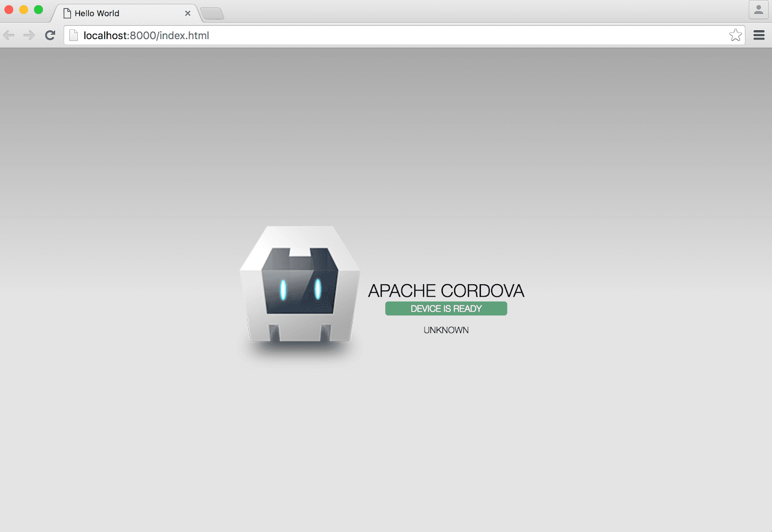This screenshot has height=532, width=772.
Task: Click the page favicon in Hello World tab
Action: (68, 14)
